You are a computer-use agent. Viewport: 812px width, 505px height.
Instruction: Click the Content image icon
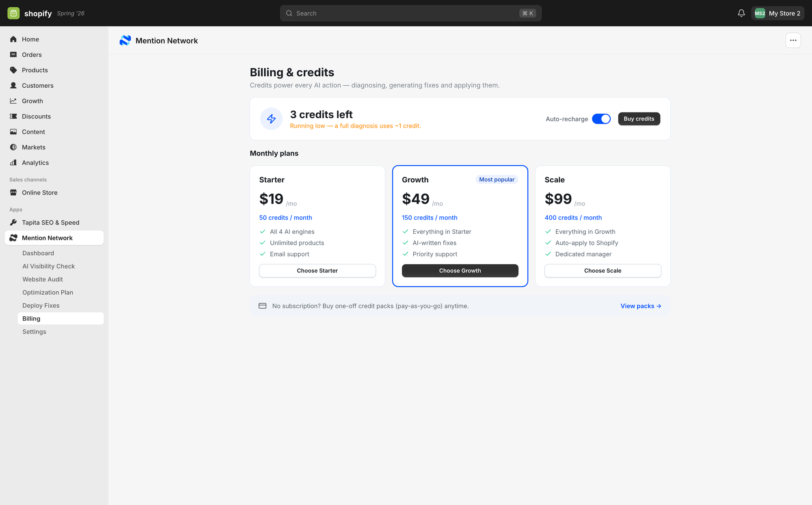13,132
